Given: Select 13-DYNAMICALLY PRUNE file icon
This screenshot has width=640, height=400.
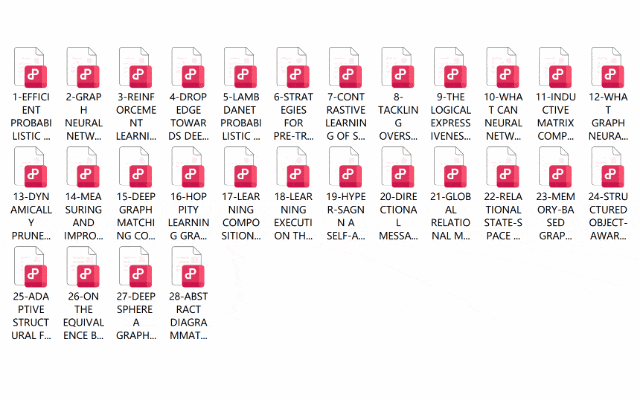Looking at the screenshot, I should click(x=31, y=167).
